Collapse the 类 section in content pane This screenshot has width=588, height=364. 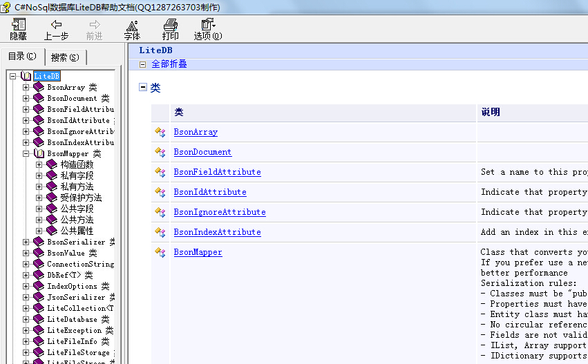[143, 87]
